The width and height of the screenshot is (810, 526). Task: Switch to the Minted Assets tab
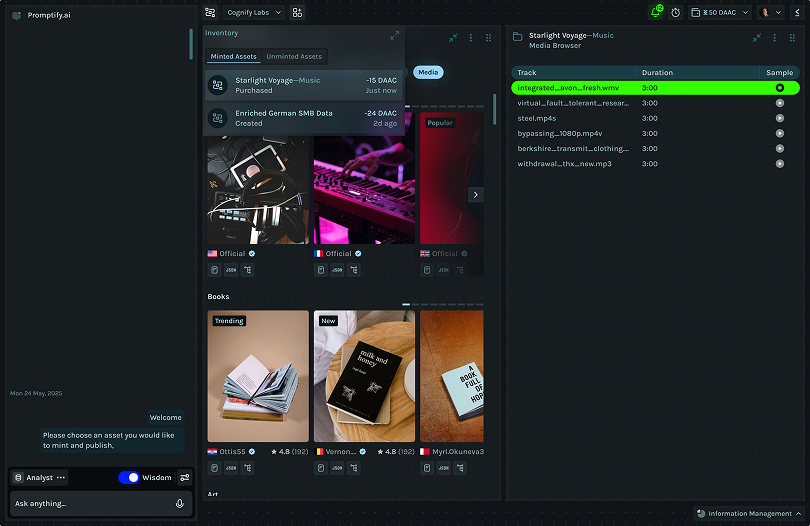[233, 56]
